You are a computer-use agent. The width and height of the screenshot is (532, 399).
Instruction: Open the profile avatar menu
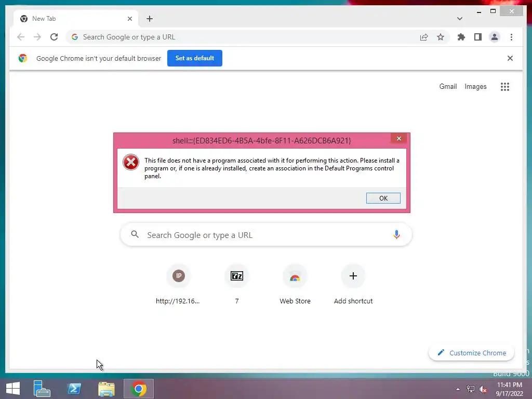pyautogui.click(x=495, y=37)
